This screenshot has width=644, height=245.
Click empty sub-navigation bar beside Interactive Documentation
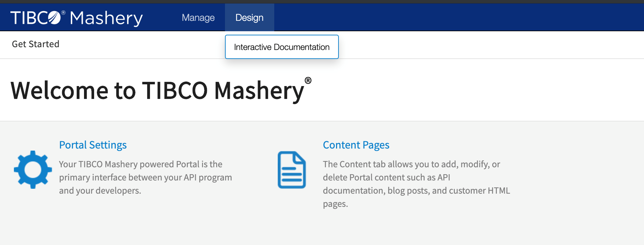(x=486, y=45)
